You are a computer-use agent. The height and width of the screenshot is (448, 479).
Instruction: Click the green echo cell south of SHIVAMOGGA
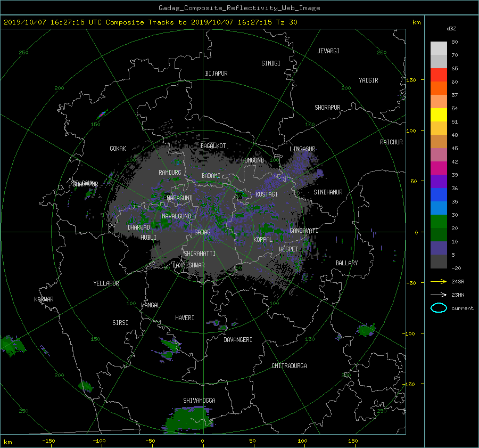coord(189,420)
